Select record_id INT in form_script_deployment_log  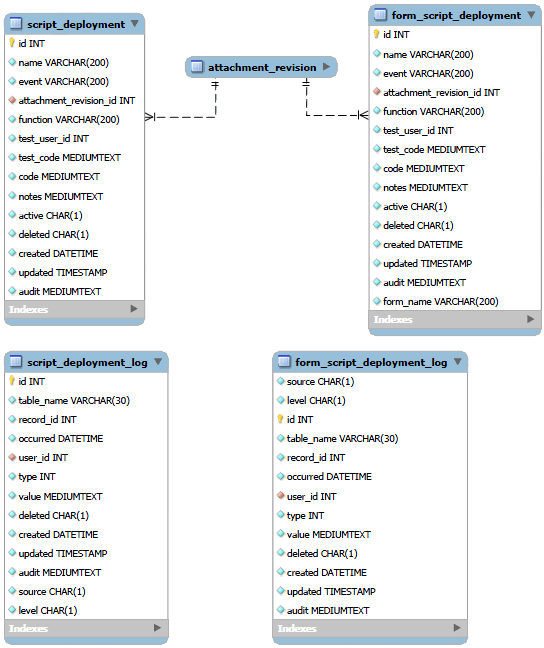coord(316,457)
